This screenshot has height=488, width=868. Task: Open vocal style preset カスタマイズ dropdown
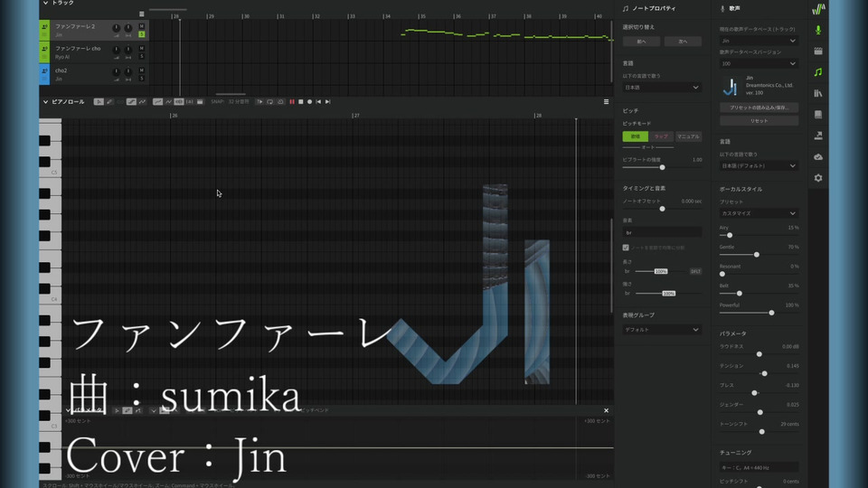point(759,213)
